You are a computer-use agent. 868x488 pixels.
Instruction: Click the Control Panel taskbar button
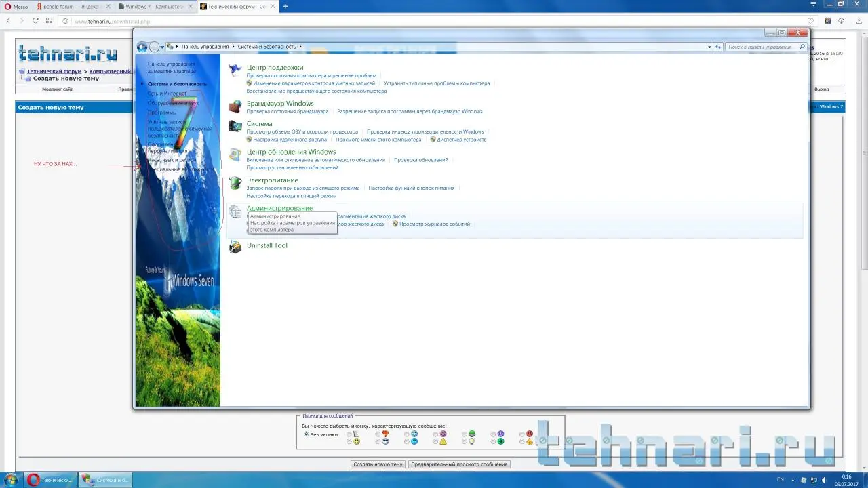click(105, 480)
